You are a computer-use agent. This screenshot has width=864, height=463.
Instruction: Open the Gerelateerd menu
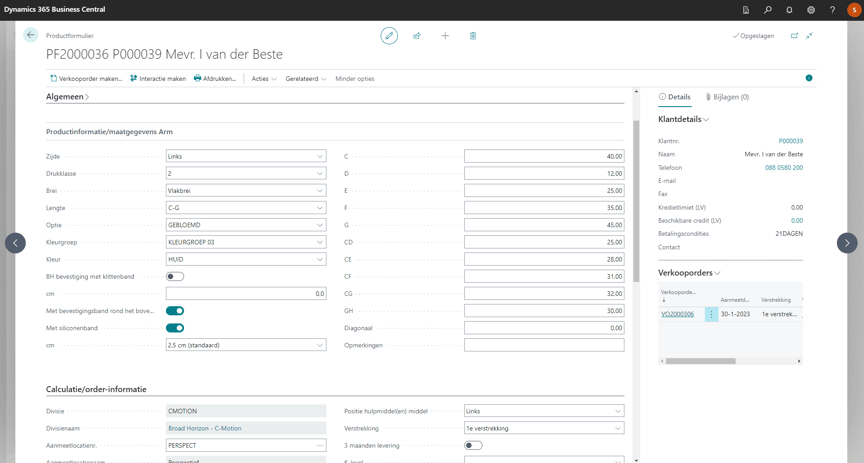306,79
